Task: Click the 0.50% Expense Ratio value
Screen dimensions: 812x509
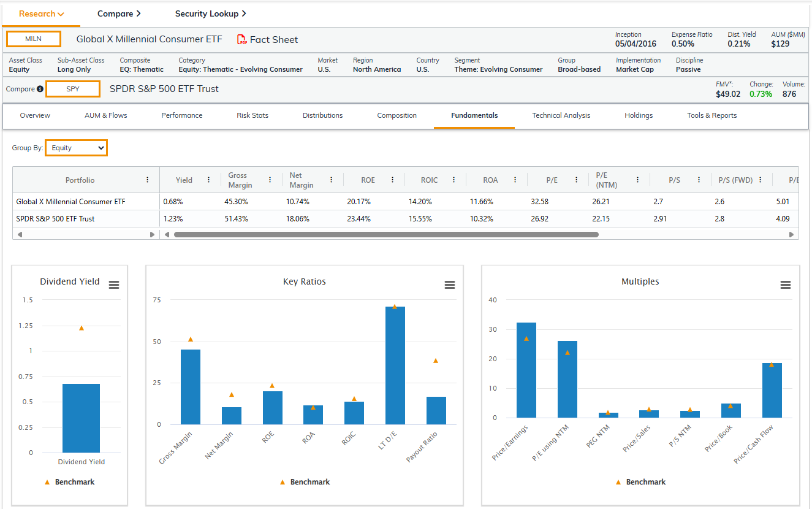Action: 683,44
